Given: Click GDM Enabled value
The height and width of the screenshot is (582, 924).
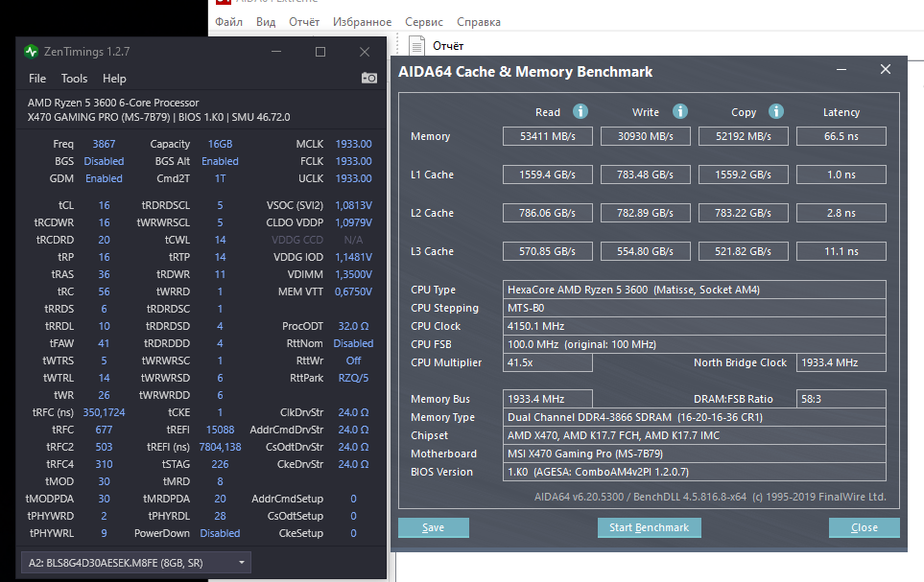Looking at the screenshot, I should pyautogui.click(x=104, y=178).
